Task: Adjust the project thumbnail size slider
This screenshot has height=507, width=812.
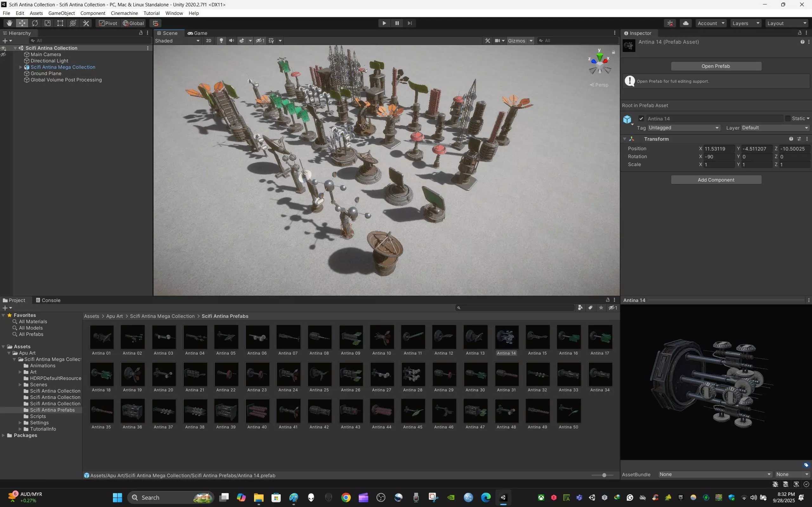Action: (604, 476)
